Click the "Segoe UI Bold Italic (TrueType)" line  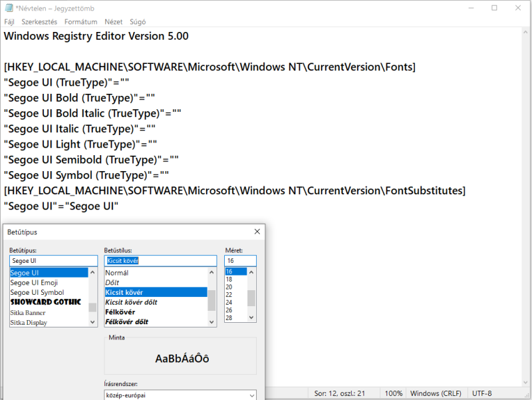click(92, 113)
